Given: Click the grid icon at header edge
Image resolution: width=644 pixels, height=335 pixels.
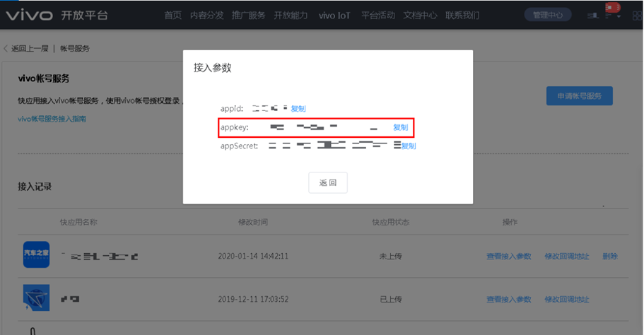Looking at the screenshot, I should point(638,16).
